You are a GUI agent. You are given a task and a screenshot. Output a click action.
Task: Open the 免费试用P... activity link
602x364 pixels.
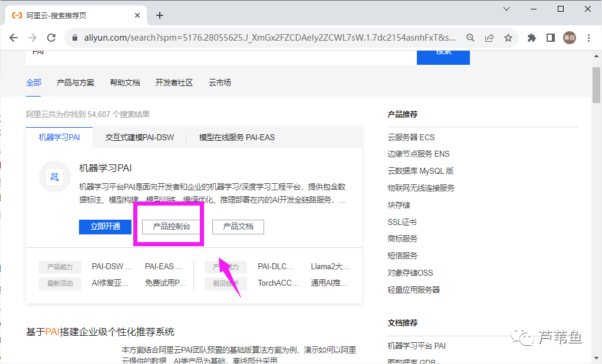click(166, 283)
